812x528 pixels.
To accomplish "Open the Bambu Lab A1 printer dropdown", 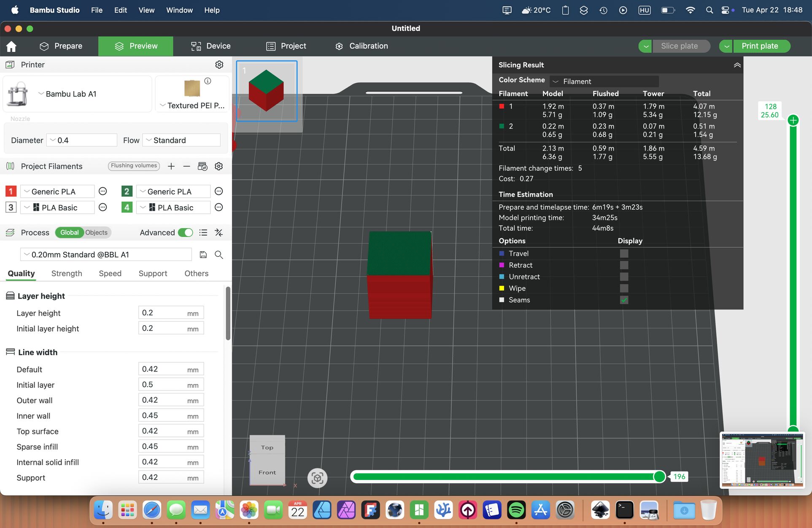I will click(67, 94).
